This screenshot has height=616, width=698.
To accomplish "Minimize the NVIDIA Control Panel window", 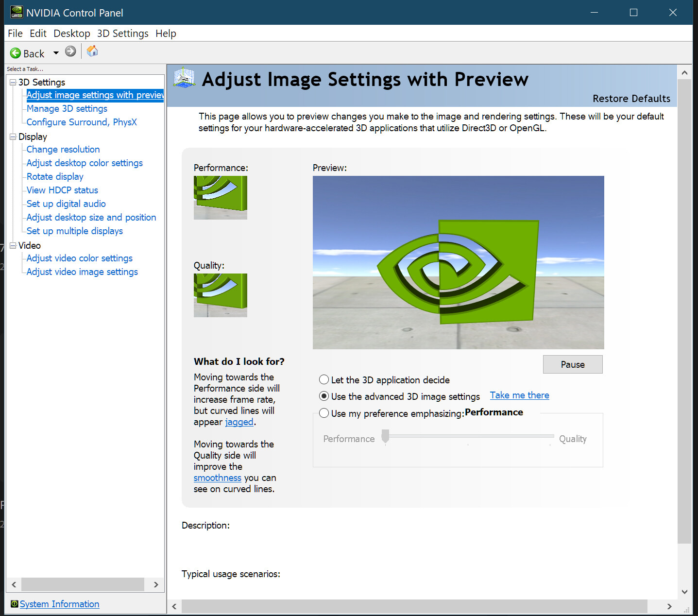I will (594, 12).
